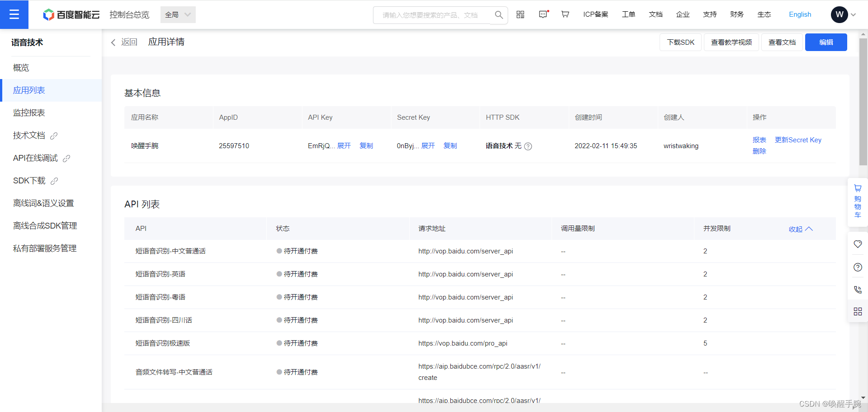The height and width of the screenshot is (412, 868).
Task: Click link icon next to 技术文档
Action: [54, 136]
